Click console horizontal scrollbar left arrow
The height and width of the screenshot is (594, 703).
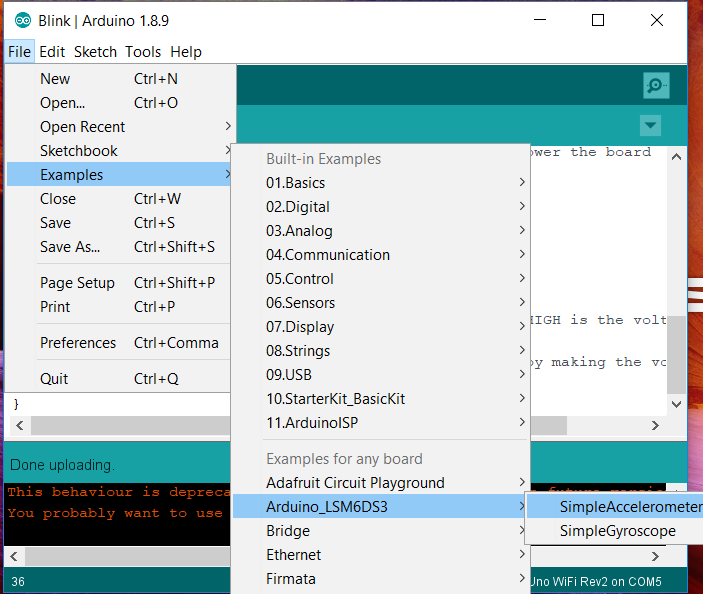[14, 556]
